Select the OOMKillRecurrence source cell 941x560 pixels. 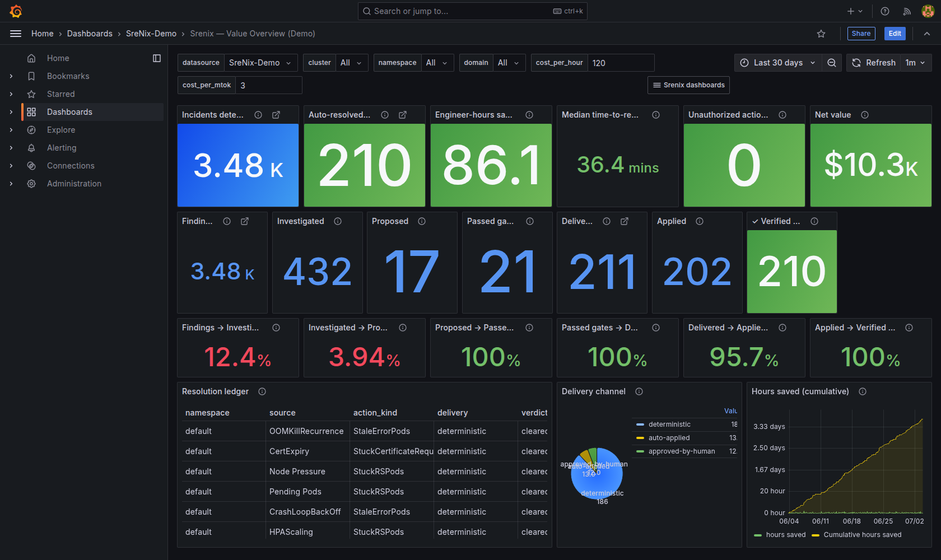pos(306,431)
